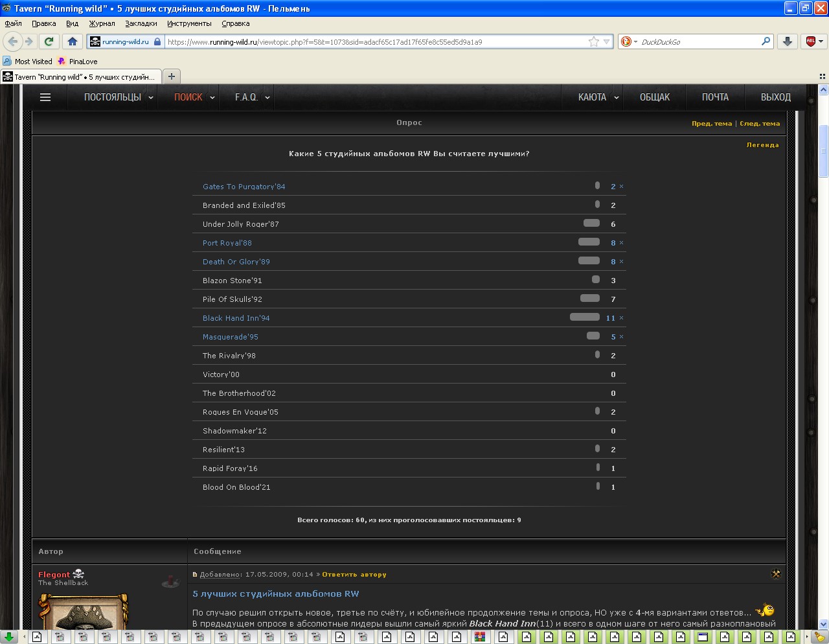This screenshot has height=644, width=829.
Task: Click the vertical page scrollbar thumb
Action: point(823,151)
